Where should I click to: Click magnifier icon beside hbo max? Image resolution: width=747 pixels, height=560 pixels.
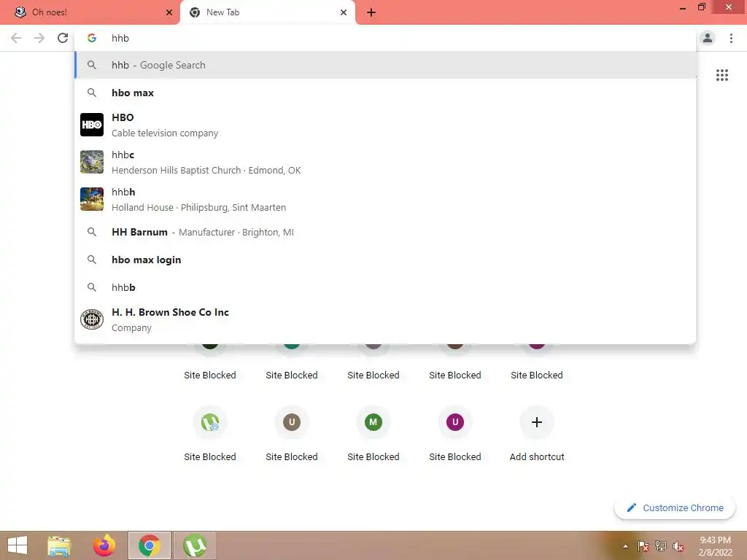91,93
